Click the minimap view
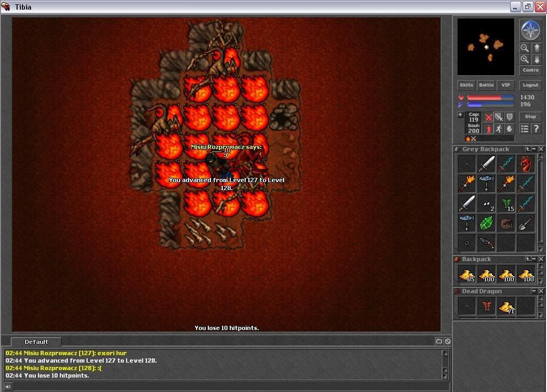The image size is (547, 392). click(x=486, y=47)
